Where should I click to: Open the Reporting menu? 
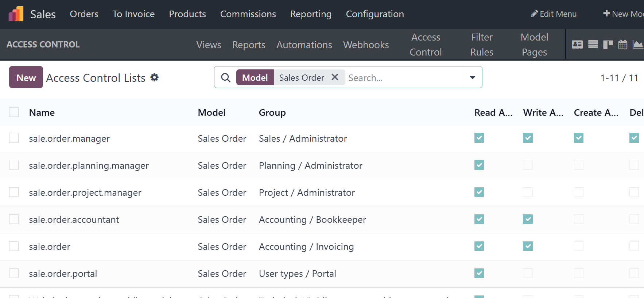311,14
